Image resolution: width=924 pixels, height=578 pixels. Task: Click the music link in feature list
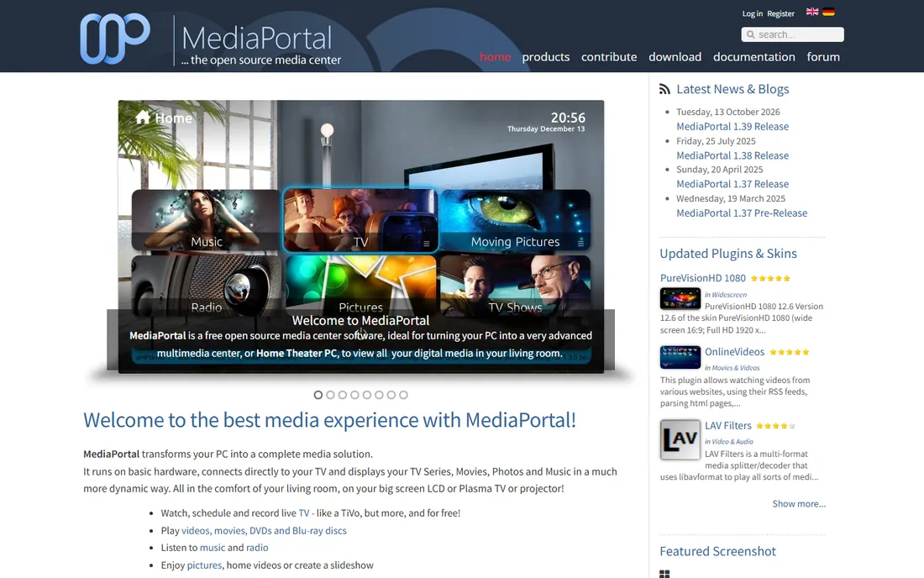point(213,548)
